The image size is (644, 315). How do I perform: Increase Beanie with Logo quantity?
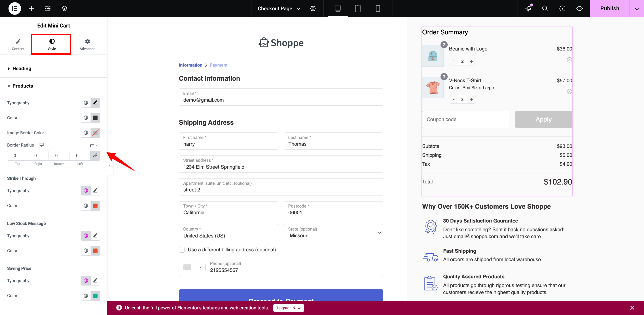click(471, 61)
